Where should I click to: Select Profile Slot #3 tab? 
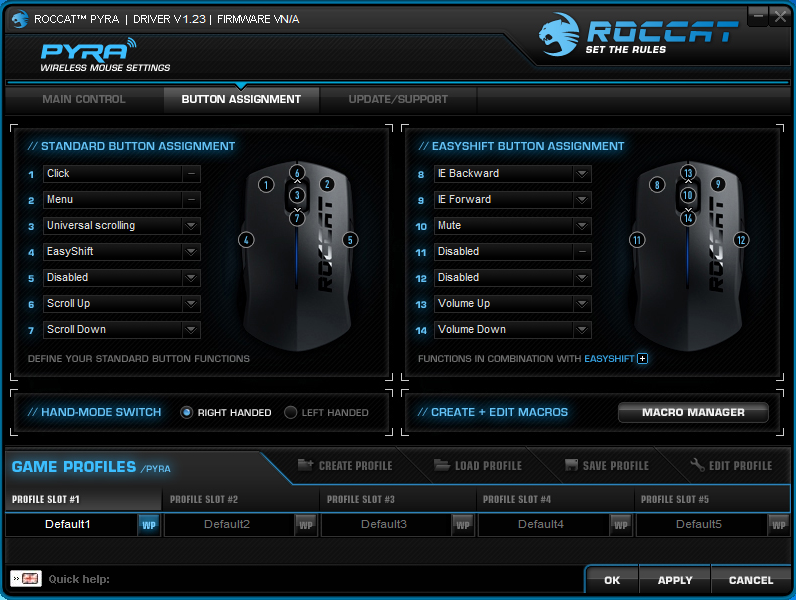click(x=398, y=499)
